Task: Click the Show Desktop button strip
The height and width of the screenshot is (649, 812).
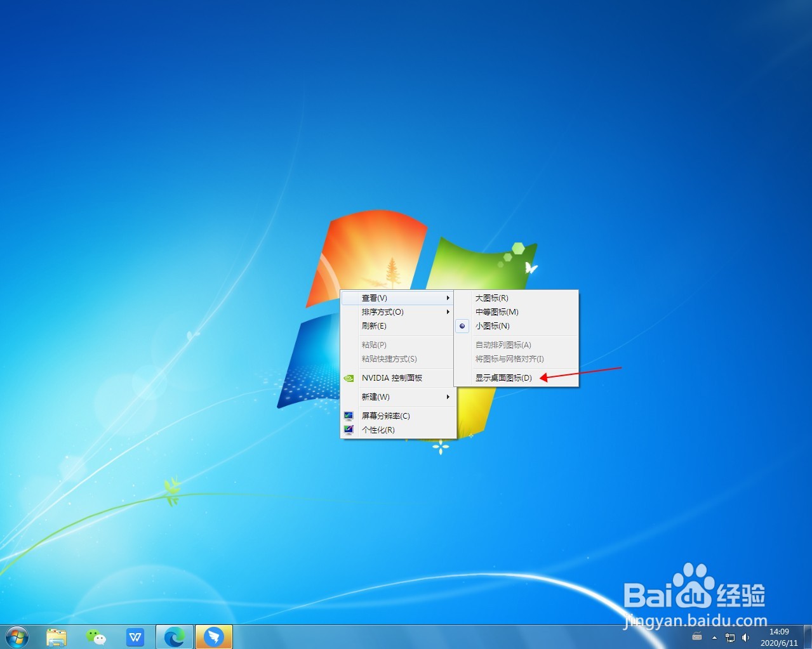Action: tap(807, 637)
